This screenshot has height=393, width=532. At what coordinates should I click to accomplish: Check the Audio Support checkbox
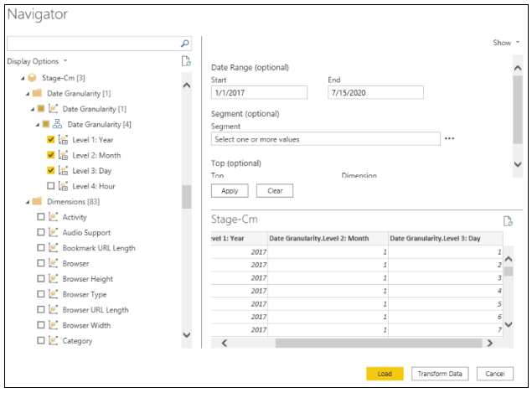pyautogui.click(x=41, y=233)
